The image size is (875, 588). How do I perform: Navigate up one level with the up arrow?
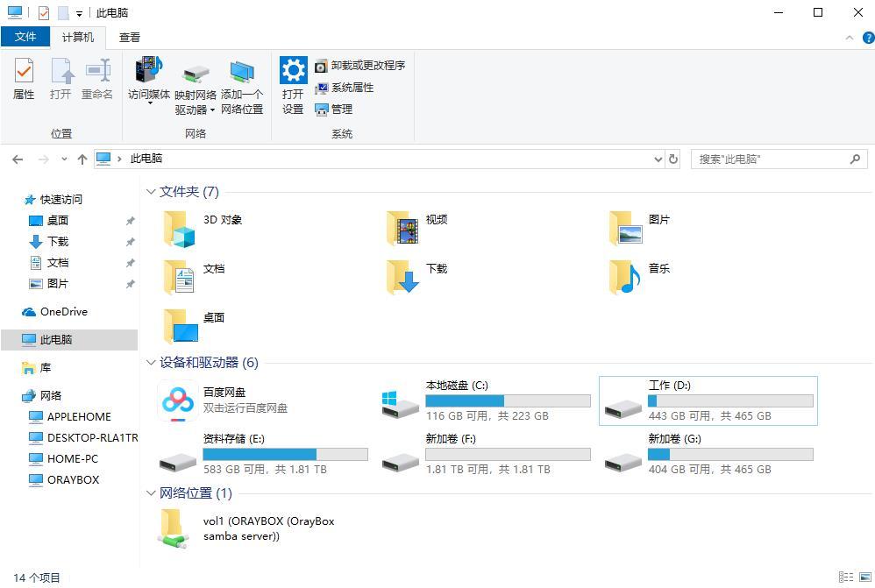click(x=82, y=159)
